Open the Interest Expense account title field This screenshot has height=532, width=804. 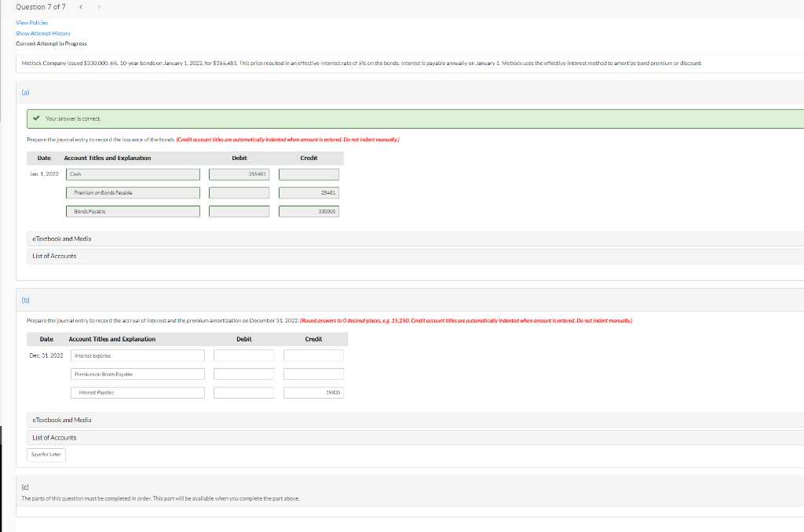[x=137, y=355]
